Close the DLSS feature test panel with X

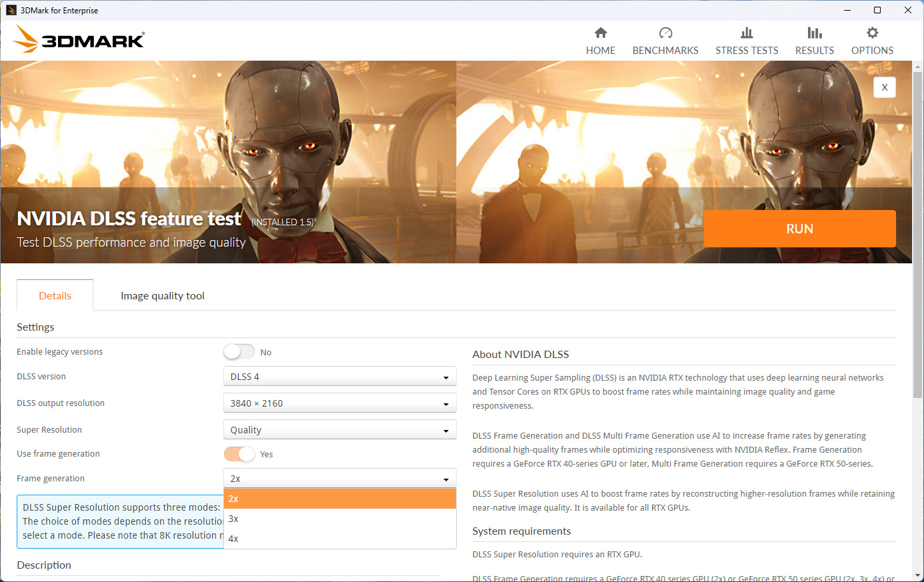pos(884,87)
